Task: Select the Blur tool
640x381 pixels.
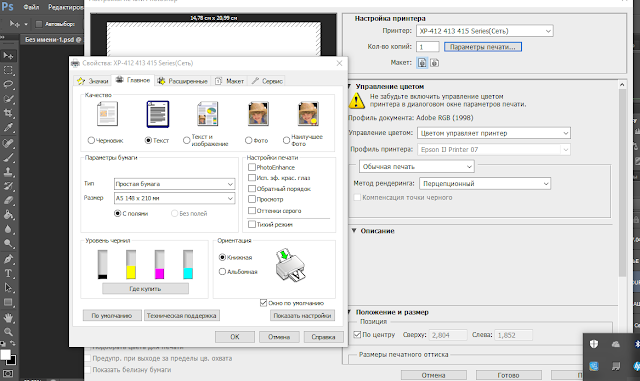Action: coord(8,229)
